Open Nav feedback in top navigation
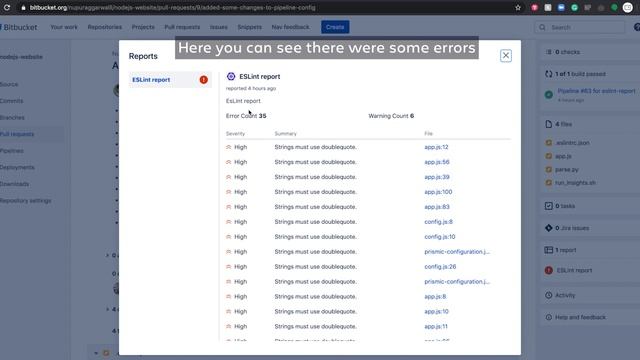The height and width of the screenshot is (360, 640). [x=290, y=27]
